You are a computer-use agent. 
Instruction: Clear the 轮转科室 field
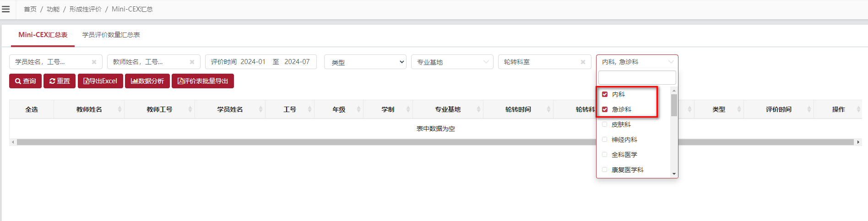point(583,62)
